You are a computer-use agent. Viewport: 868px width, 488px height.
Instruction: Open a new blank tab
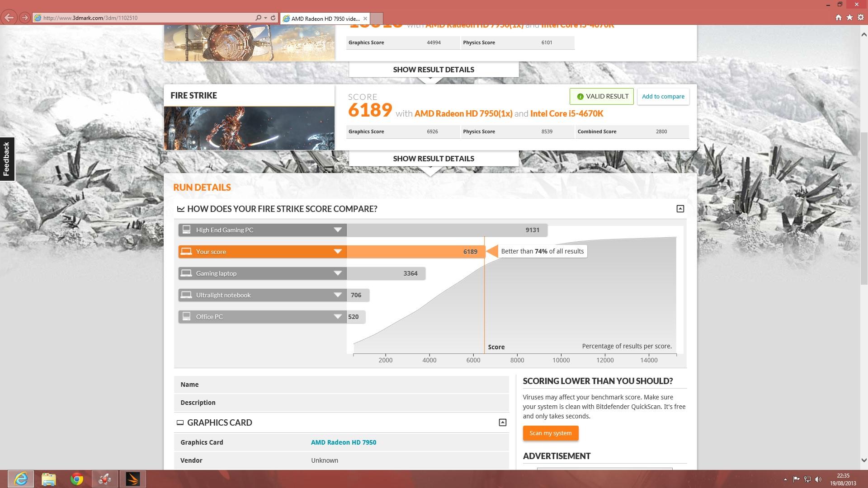pos(377,19)
